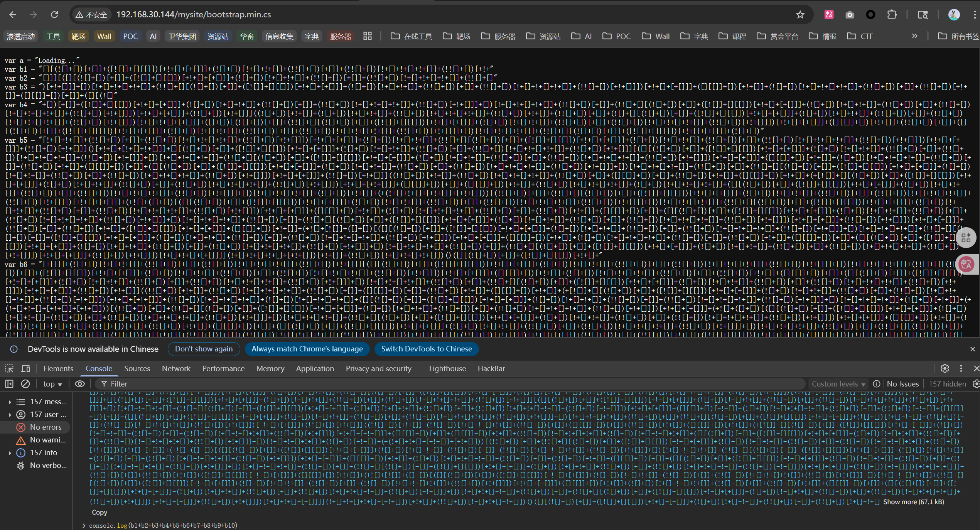Bookmark this page with star icon
980x530 pixels.
tap(800, 15)
